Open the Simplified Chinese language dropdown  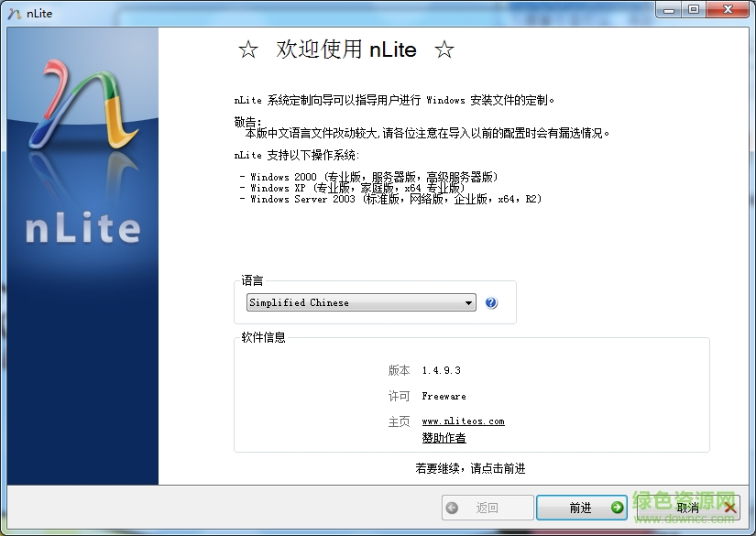[x=361, y=302]
